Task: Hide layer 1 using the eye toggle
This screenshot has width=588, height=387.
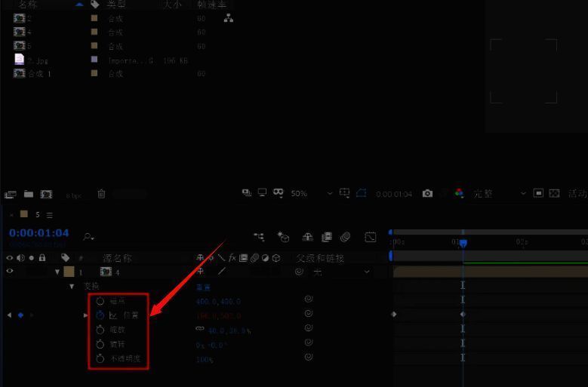Action: [x=10, y=272]
